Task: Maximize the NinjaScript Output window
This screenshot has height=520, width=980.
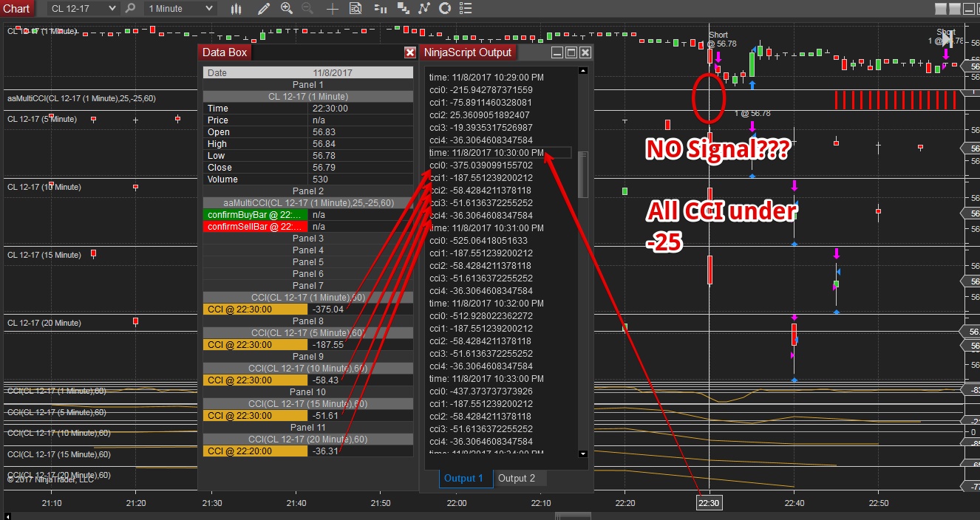Action: pos(571,52)
